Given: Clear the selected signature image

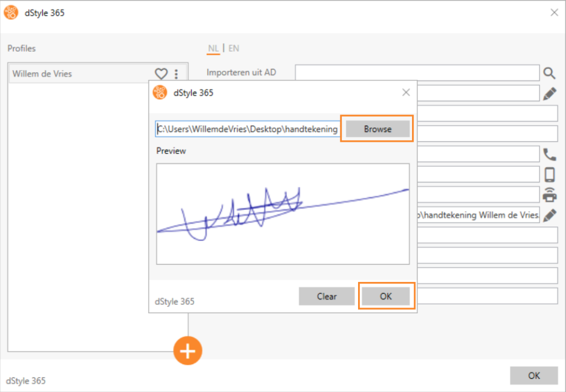Looking at the screenshot, I should (327, 296).
